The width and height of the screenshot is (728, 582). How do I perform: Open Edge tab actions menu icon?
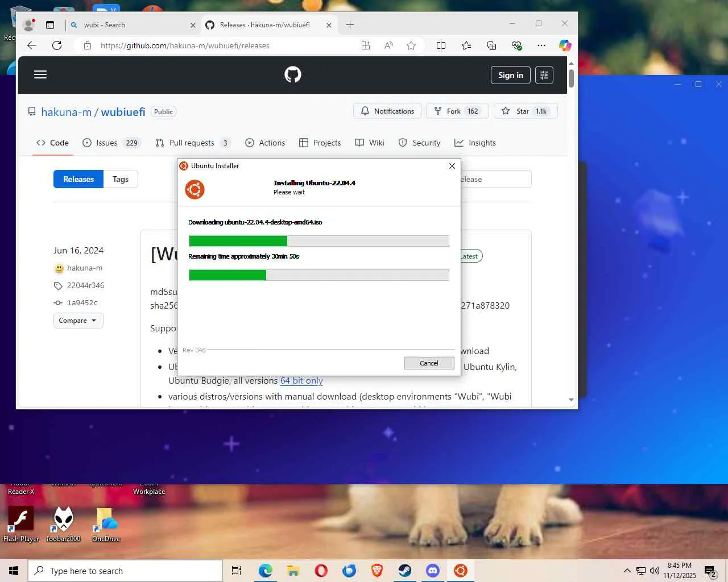(50, 25)
